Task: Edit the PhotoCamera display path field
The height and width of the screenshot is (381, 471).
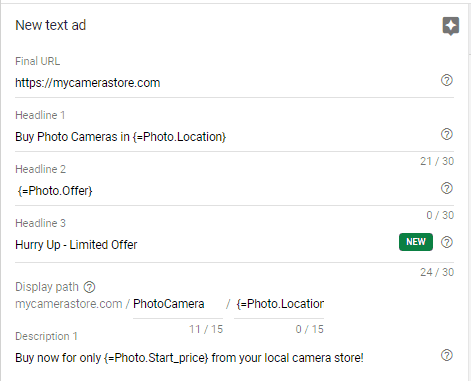Action: coord(178,304)
